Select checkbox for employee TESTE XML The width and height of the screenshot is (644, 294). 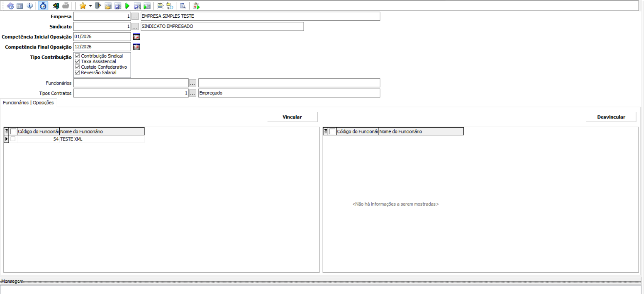coord(13,139)
